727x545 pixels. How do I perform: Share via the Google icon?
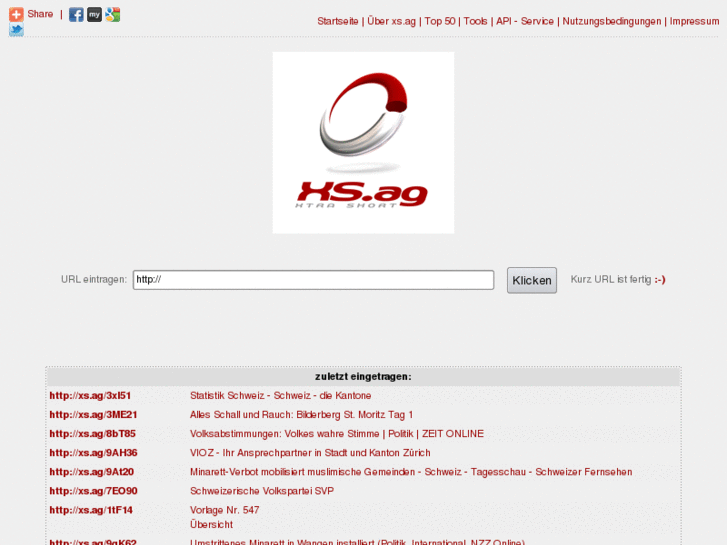[x=113, y=14]
